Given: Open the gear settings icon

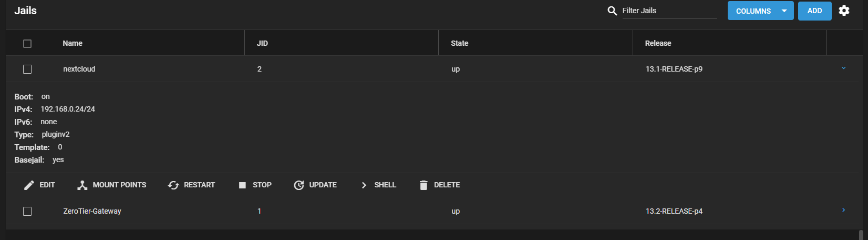Looking at the screenshot, I should coord(844,11).
